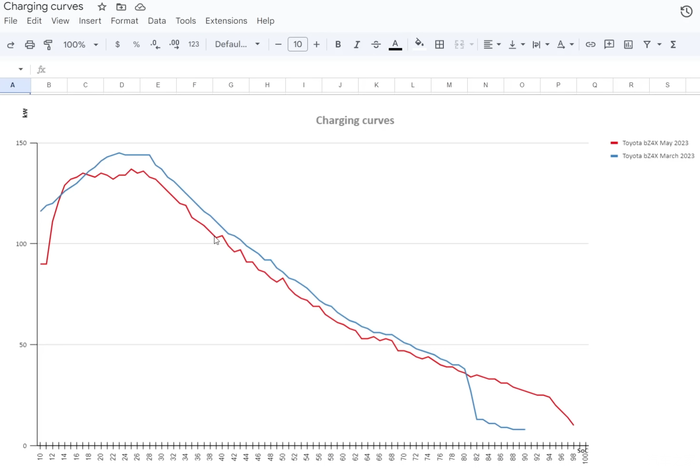Image resolution: width=700 pixels, height=471 pixels.
Task: Click the font size input field
Action: pos(297,44)
